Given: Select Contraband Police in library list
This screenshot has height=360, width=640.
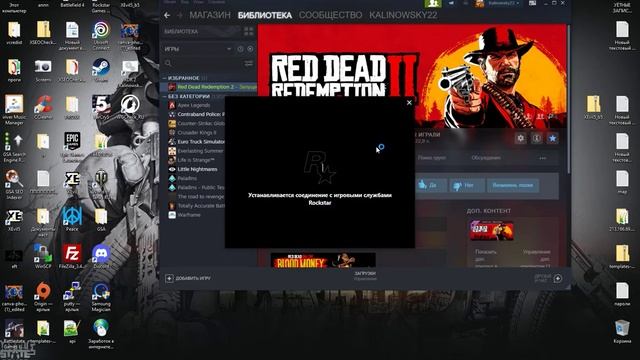Looking at the screenshot, I should (197, 114).
